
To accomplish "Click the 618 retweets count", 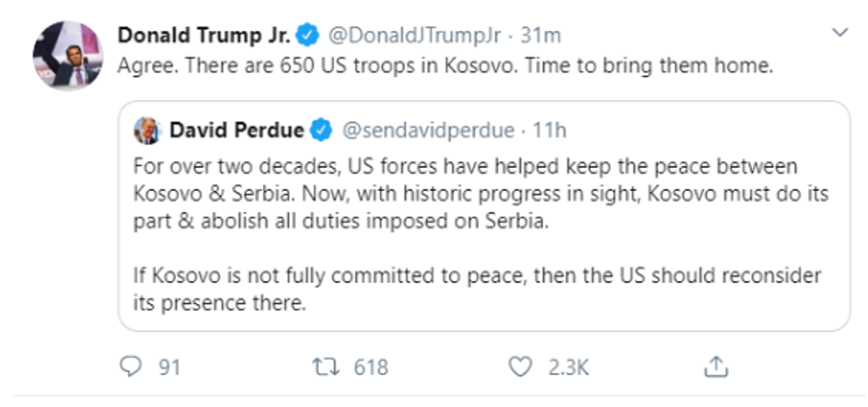I will (x=371, y=367).
